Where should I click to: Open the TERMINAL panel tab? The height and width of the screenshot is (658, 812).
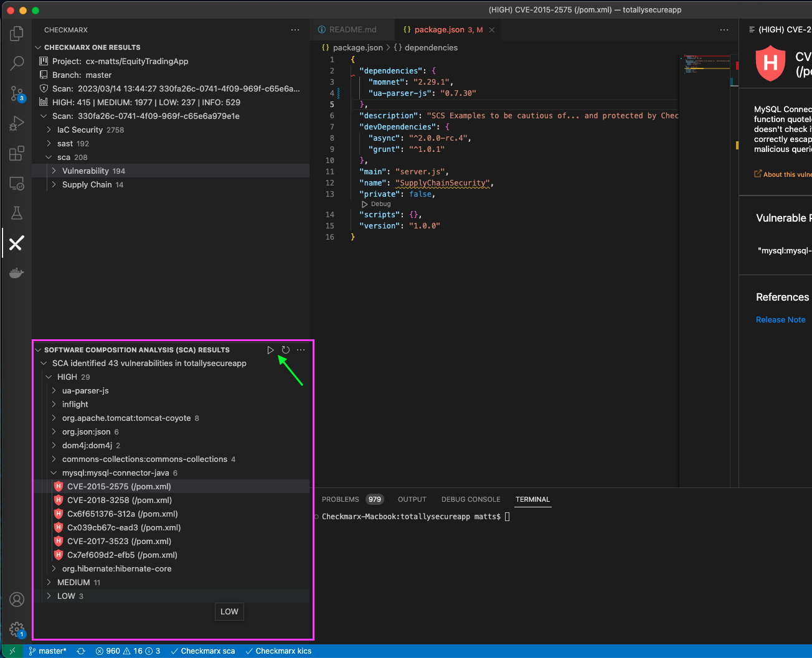point(532,499)
